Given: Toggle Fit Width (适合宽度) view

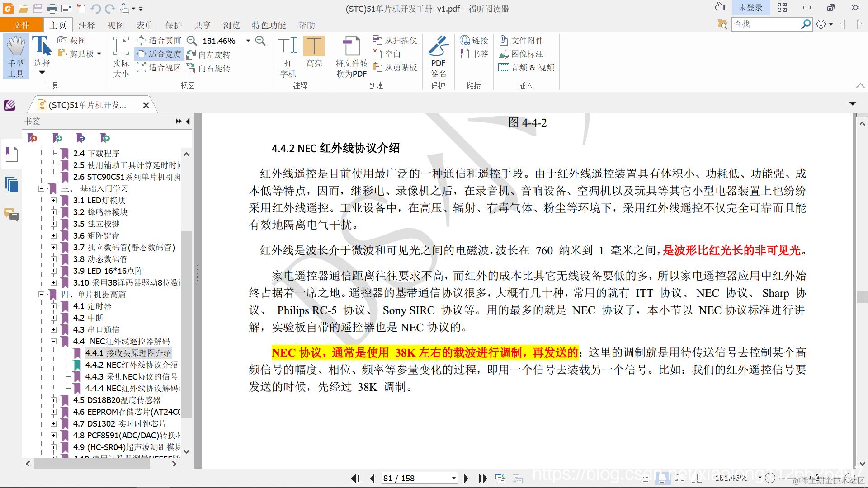Looking at the screenshot, I should point(159,54).
